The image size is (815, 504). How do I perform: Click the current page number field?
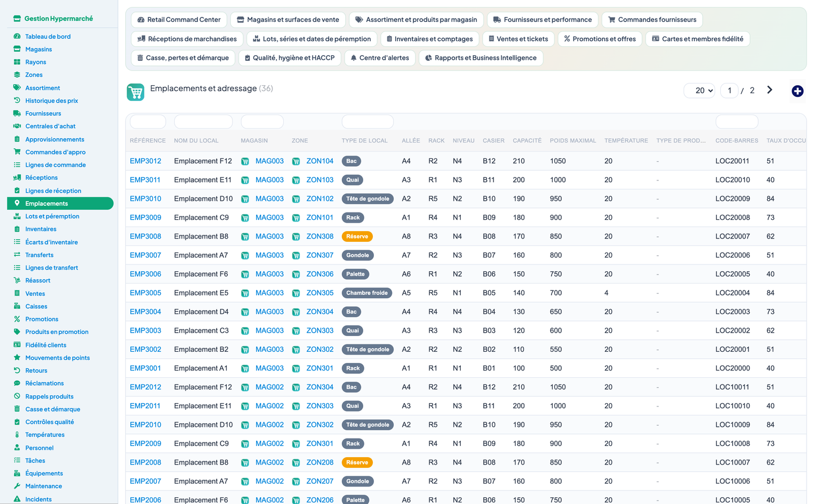729,90
